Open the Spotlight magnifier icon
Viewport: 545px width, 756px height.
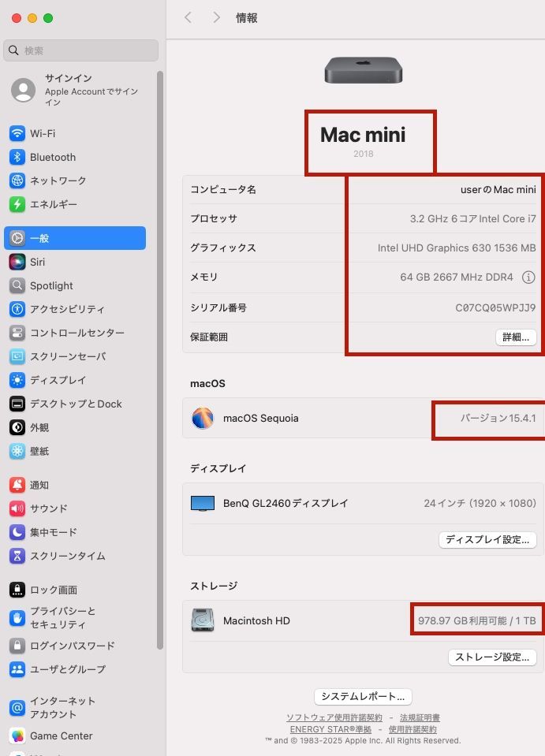coord(17,285)
